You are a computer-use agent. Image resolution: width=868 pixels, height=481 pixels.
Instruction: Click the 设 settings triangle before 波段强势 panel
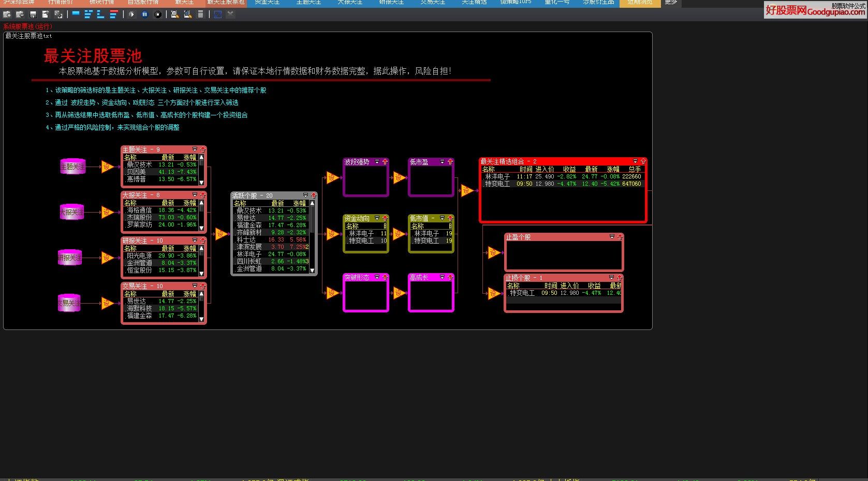[x=332, y=178]
